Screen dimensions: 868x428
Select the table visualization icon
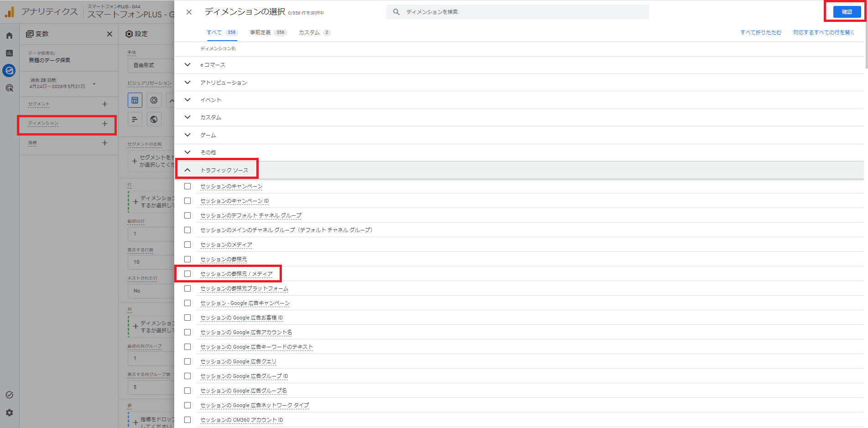pos(135,100)
